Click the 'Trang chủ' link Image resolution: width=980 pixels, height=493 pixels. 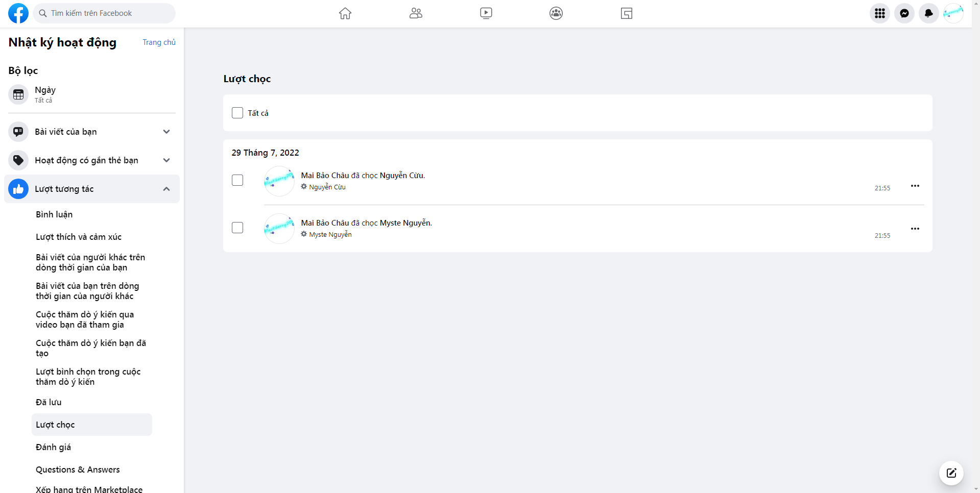[159, 42]
